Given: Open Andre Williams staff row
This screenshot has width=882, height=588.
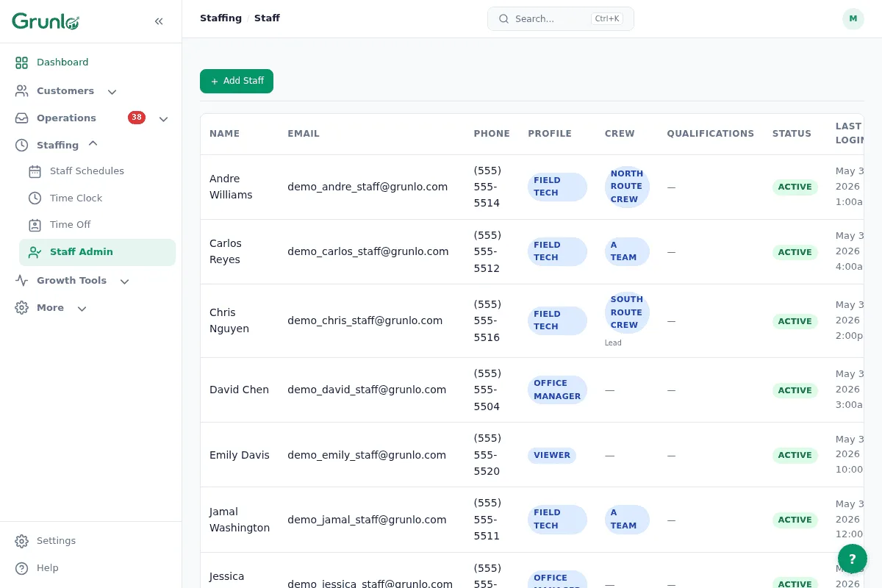Looking at the screenshot, I should tap(531, 187).
